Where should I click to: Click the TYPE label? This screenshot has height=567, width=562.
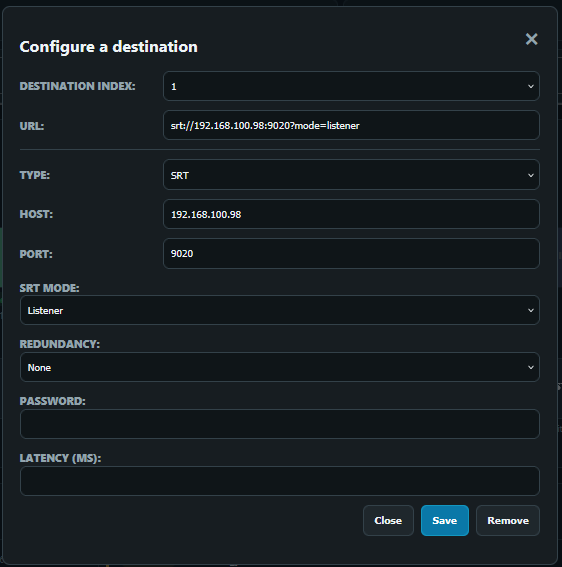click(35, 175)
